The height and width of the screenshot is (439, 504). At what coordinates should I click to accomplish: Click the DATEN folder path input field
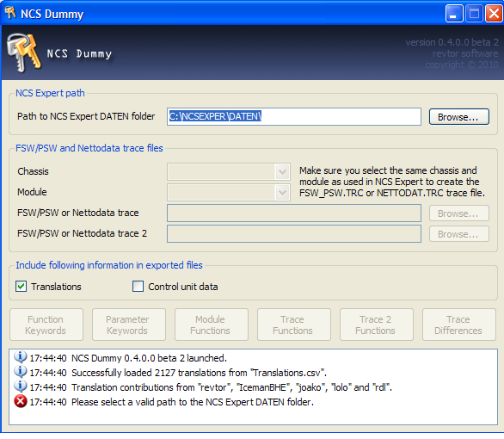(294, 116)
